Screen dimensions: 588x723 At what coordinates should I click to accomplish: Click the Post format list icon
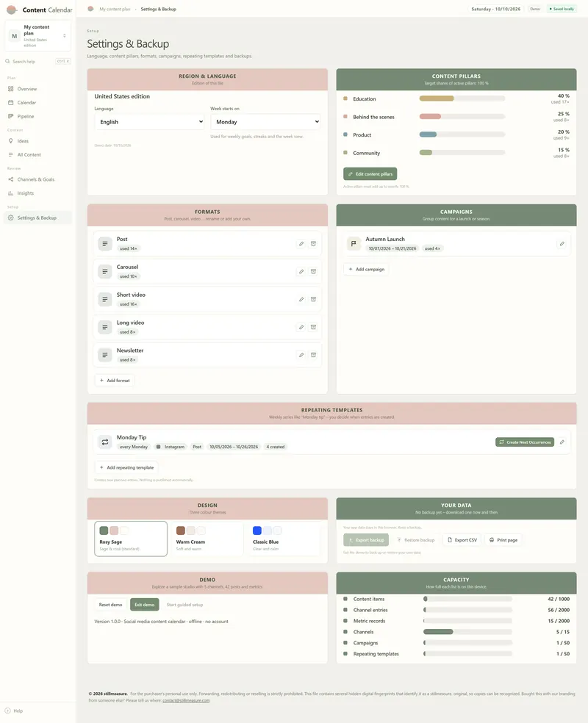coord(104,243)
